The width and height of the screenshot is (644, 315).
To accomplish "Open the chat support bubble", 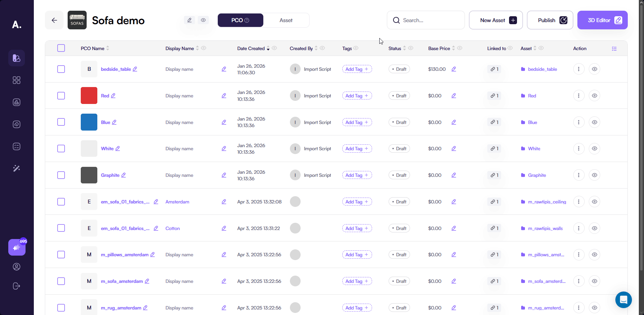I will click(x=623, y=300).
